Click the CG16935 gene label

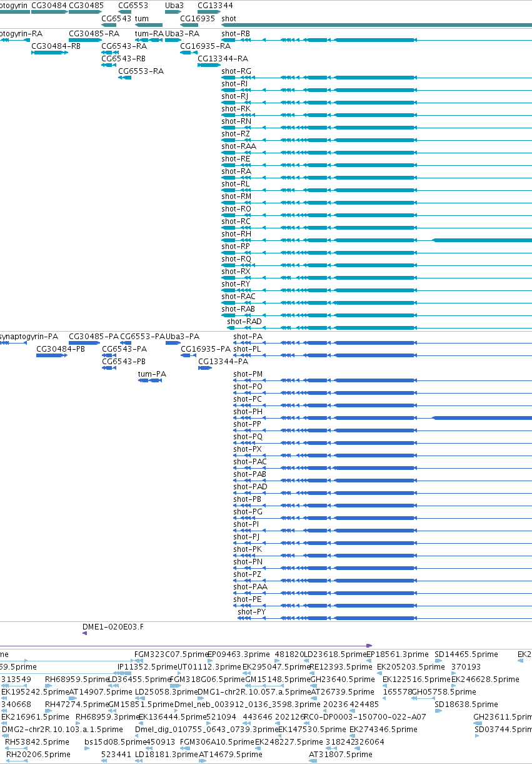pos(198,19)
